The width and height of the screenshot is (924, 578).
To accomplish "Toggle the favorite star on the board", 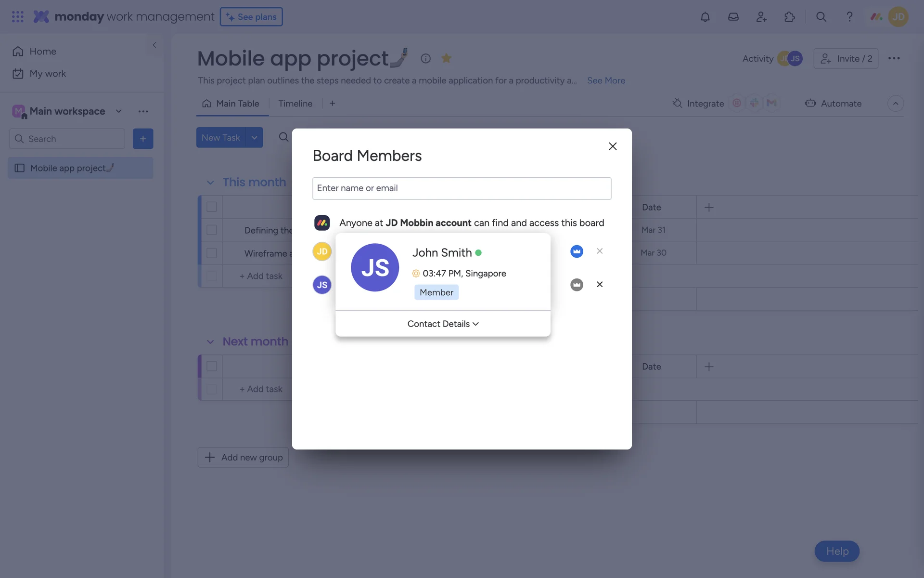I will tap(446, 58).
